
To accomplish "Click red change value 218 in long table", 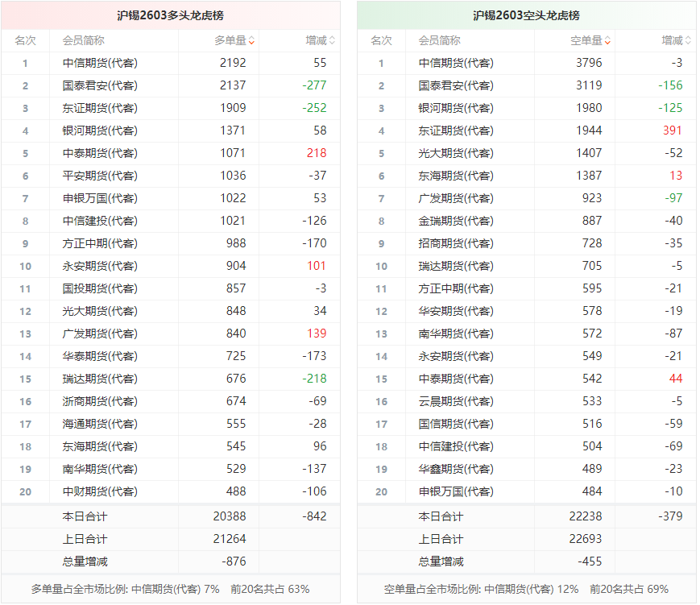I will 317,153.
